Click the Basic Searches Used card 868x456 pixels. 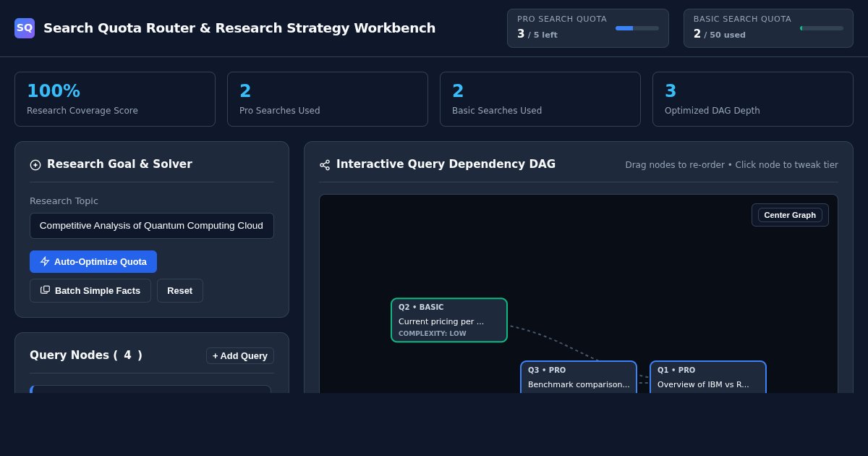point(540,99)
